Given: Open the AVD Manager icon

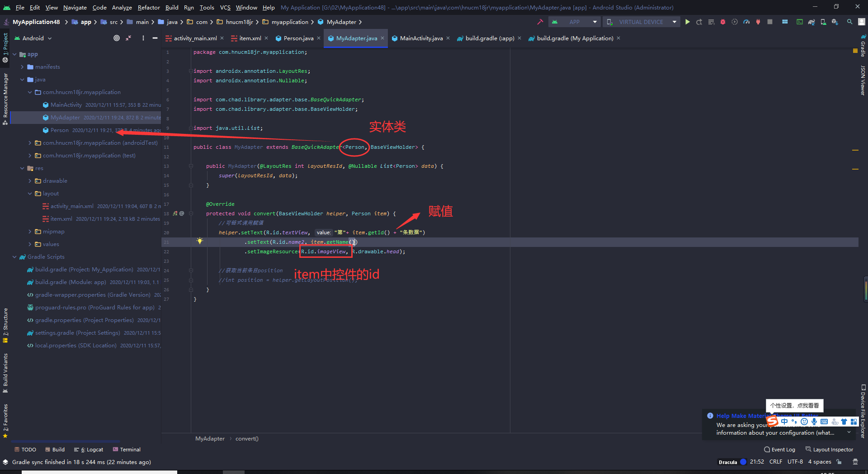Looking at the screenshot, I should 823,22.
